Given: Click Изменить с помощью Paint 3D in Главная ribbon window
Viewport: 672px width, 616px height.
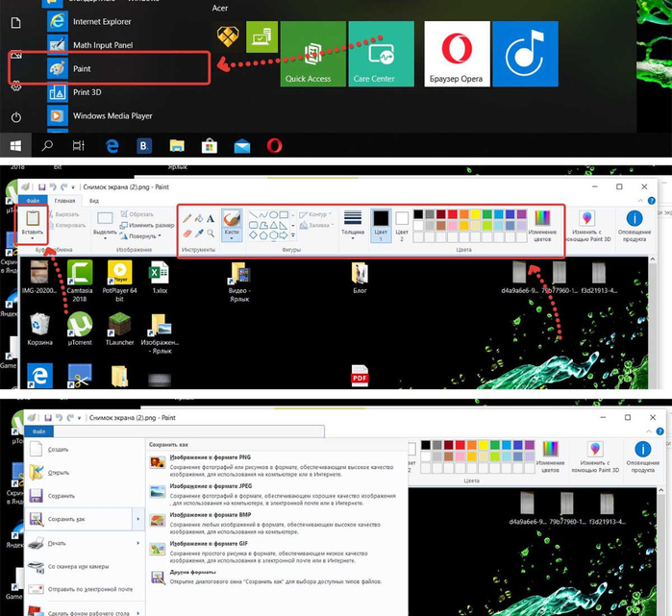Looking at the screenshot, I should [x=587, y=226].
